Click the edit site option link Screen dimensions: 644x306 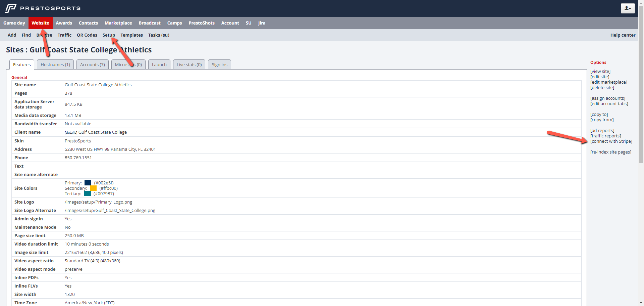tap(600, 77)
